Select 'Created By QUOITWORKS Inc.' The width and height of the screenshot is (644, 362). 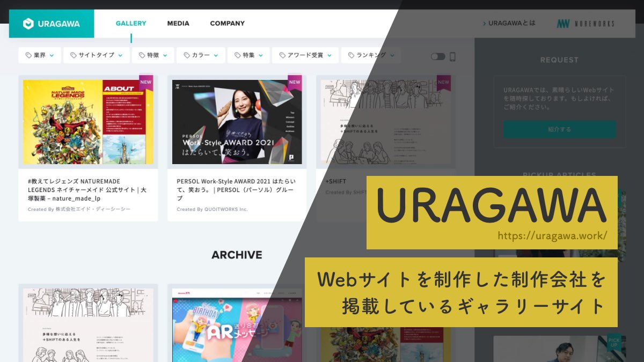tap(212, 209)
